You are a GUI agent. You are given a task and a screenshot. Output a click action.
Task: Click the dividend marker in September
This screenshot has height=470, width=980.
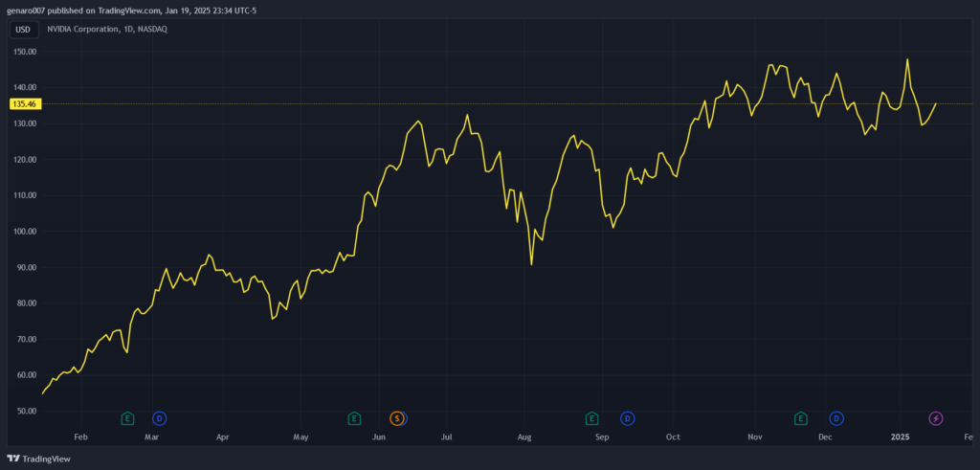(628, 418)
